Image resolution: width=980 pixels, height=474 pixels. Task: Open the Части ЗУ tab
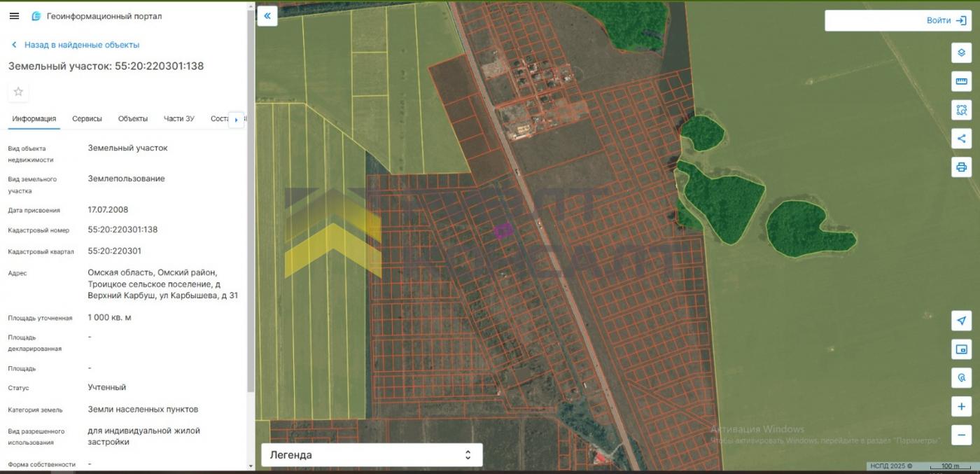179,119
